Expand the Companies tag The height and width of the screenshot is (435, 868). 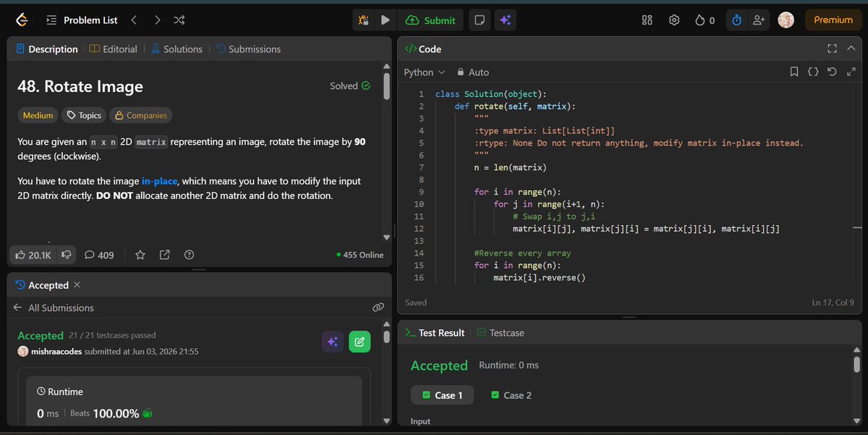(140, 115)
